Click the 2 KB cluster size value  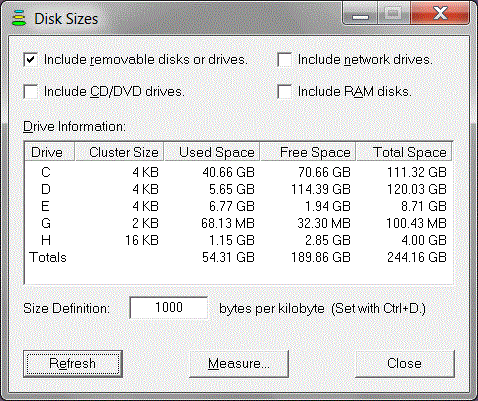tap(145, 223)
